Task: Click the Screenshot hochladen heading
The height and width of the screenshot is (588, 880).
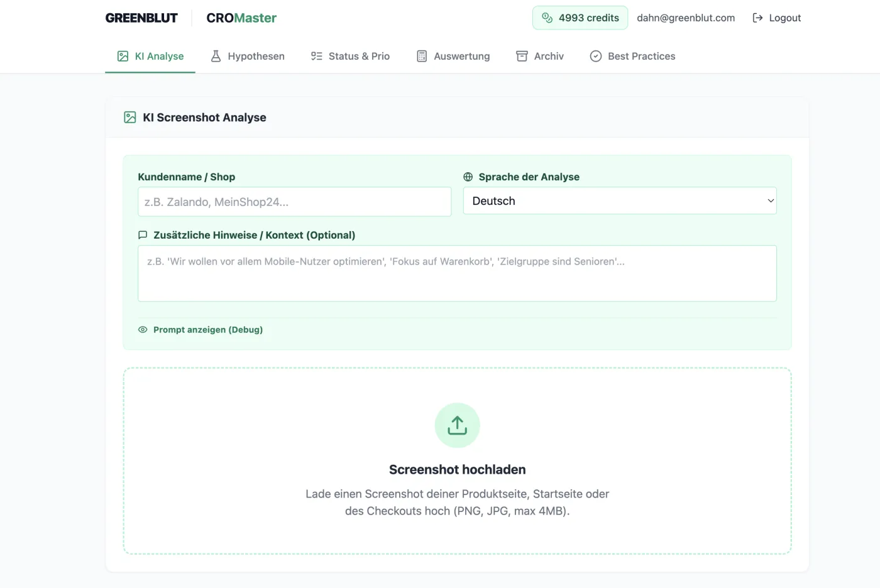Action: tap(458, 469)
